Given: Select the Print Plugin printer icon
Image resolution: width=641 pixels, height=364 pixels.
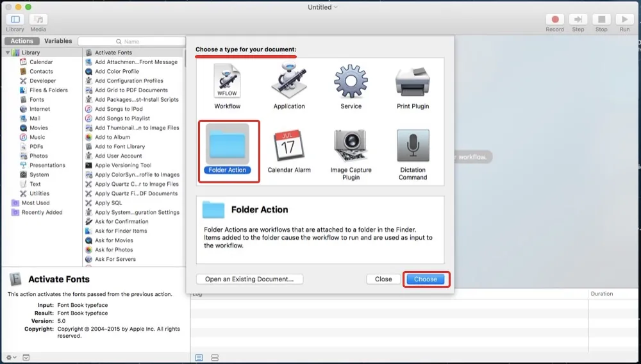Looking at the screenshot, I should point(412,81).
